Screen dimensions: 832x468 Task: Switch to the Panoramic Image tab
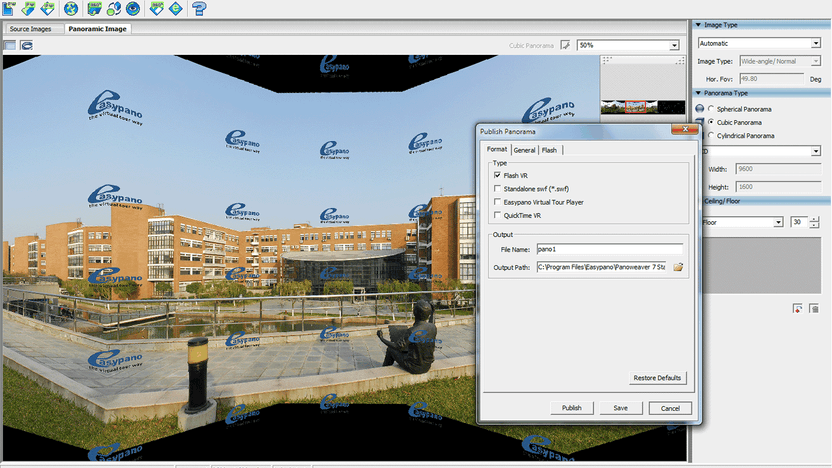point(97,29)
